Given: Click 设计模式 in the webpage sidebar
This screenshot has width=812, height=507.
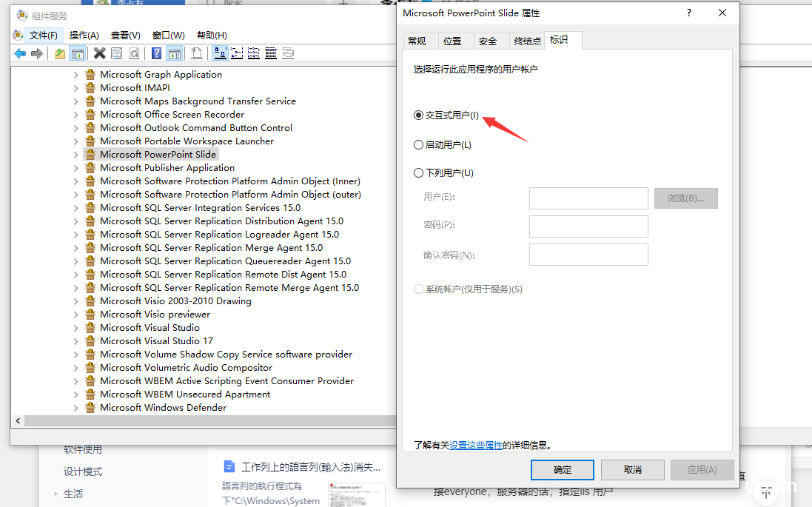Looking at the screenshot, I should pos(83,471).
